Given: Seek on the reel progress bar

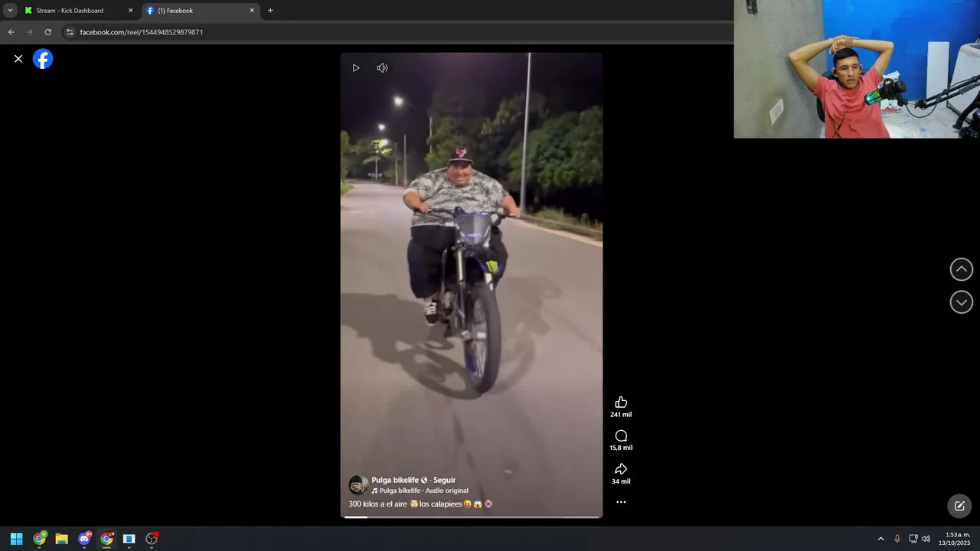Looking at the screenshot, I should coord(472,517).
